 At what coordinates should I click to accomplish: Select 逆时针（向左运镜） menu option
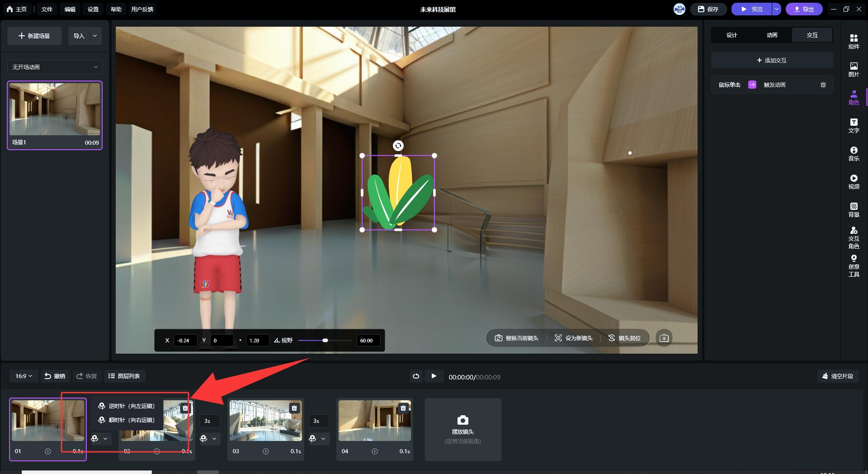click(x=127, y=406)
